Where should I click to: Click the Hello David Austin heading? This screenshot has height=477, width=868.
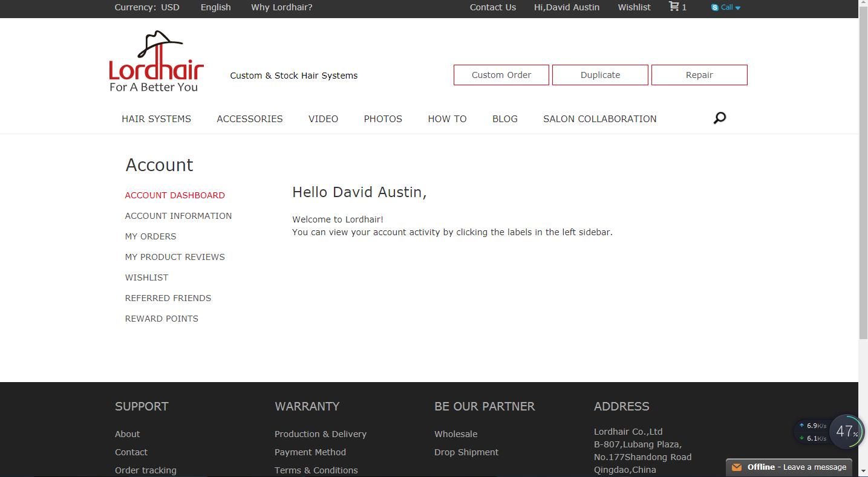pos(359,192)
